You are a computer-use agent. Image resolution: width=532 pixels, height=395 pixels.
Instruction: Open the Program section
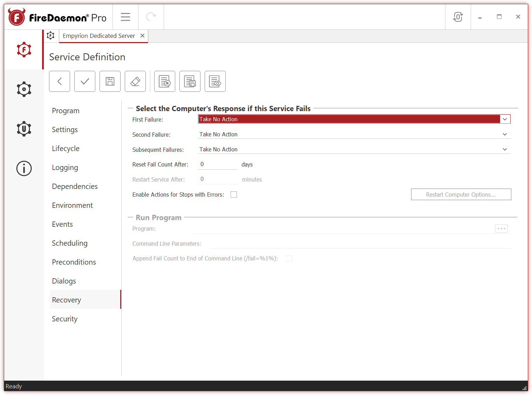85,111
